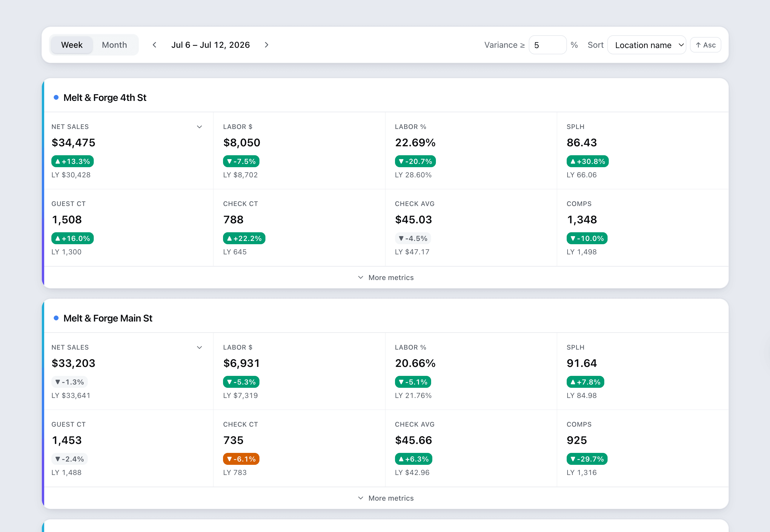Image resolution: width=770 pixels, height=532 pixels.
Task: Go to next week with right chevron
Action: (x=266, y=45)
